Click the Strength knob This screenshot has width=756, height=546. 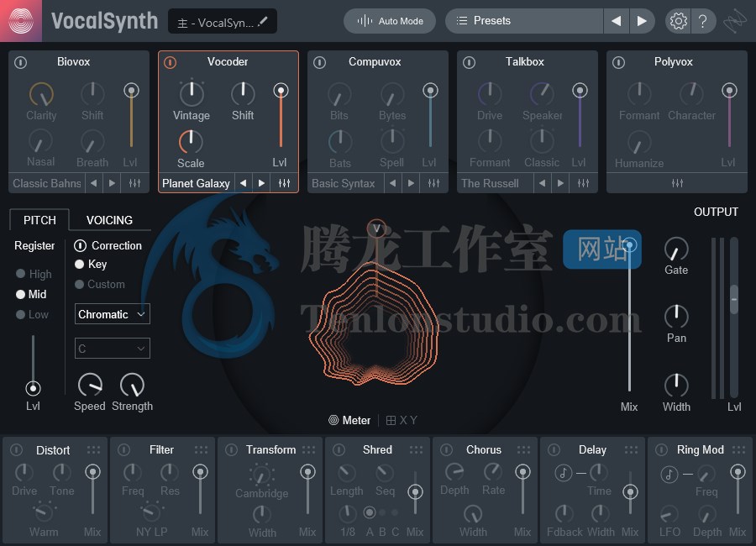[x=132, y=385]
